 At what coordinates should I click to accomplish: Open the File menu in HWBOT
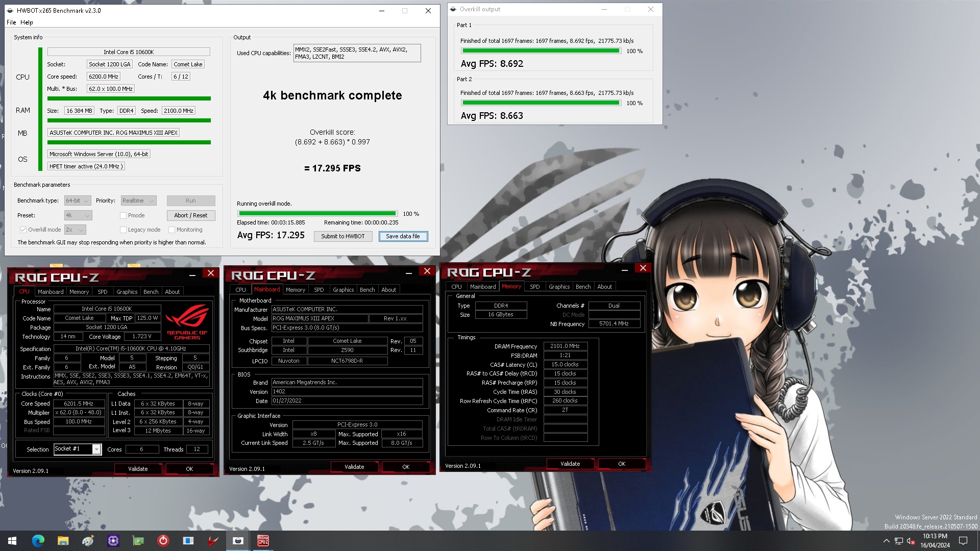click(11, 22)
